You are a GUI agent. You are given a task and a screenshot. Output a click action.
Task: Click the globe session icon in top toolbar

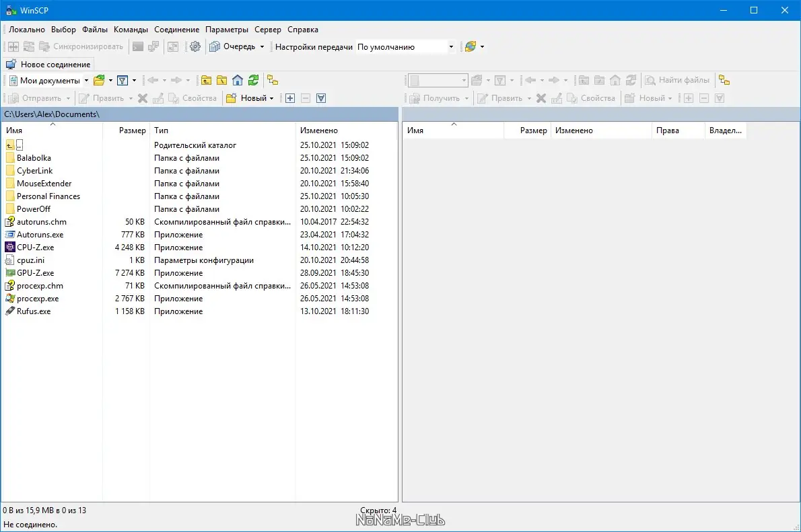coord(471,46)
